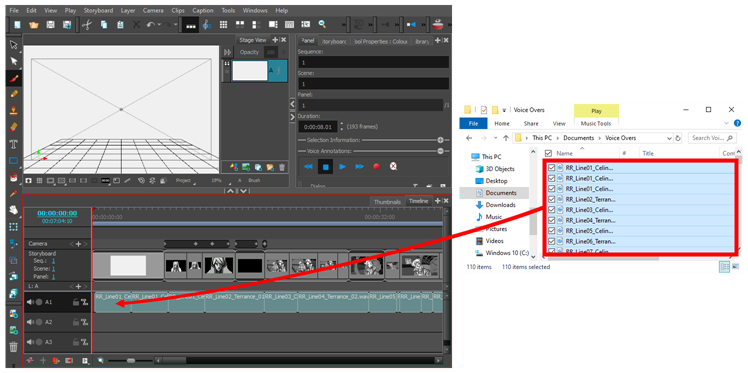Click the Record voice annotation red button
The width and height of the screenshot is (748, 373).
[376, 166]
